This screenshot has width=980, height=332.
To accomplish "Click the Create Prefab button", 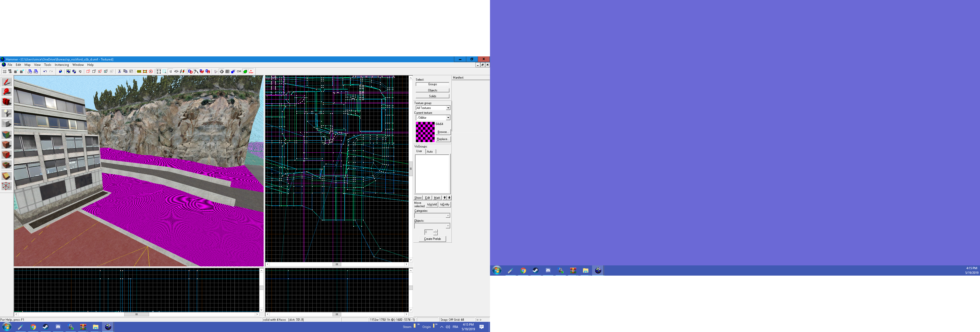I will (432, 239).
